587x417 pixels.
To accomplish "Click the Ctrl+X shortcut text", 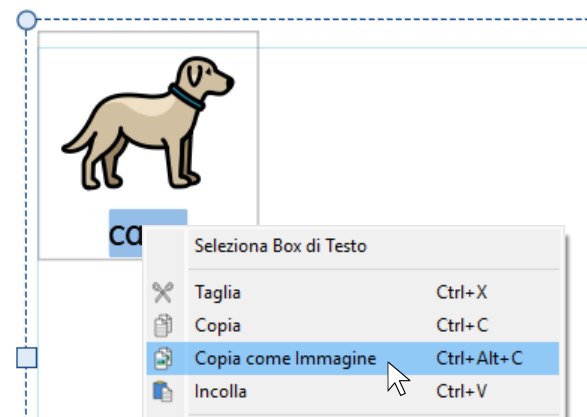I will click(462, 292).
